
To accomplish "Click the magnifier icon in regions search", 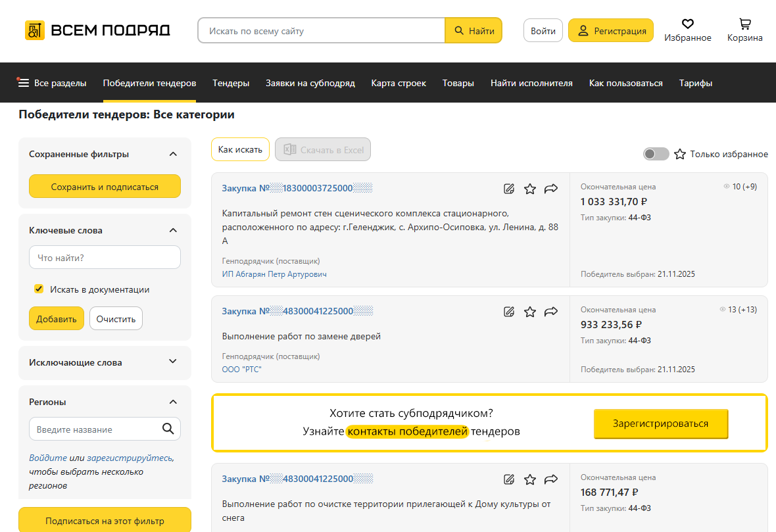I will (168, 429).
